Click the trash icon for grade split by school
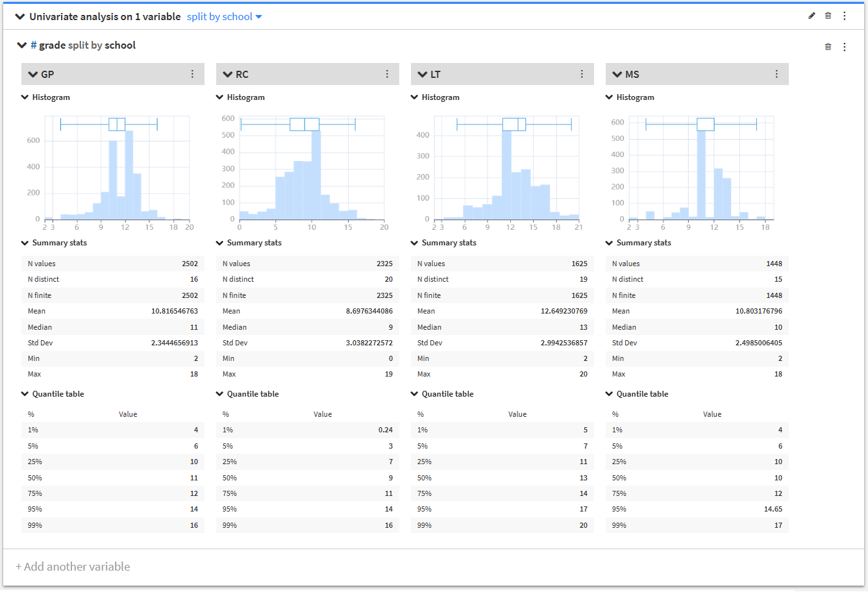The image size is (868, 594). (828, 47)
